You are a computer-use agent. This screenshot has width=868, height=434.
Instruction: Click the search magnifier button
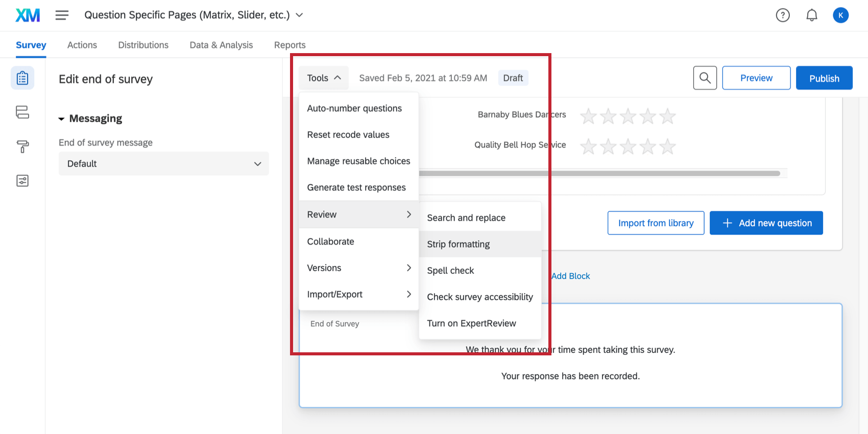[x=705, y=78]
